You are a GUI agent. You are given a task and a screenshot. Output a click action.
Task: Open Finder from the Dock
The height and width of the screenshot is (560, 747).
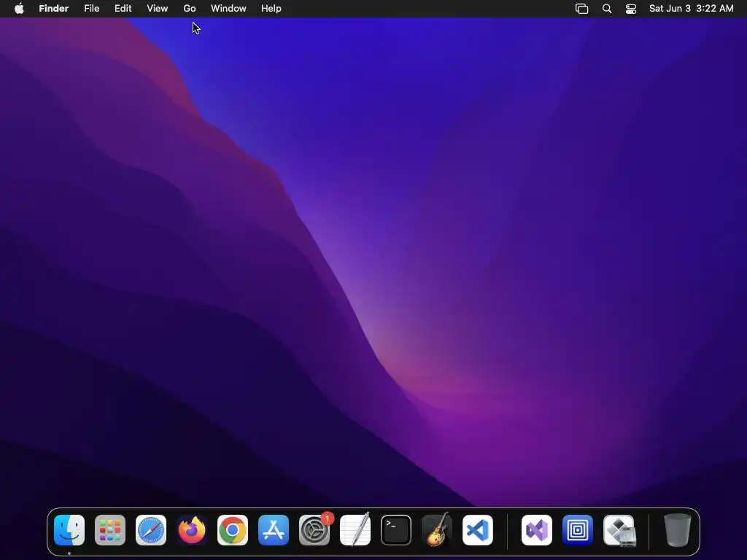coord(69,530)
